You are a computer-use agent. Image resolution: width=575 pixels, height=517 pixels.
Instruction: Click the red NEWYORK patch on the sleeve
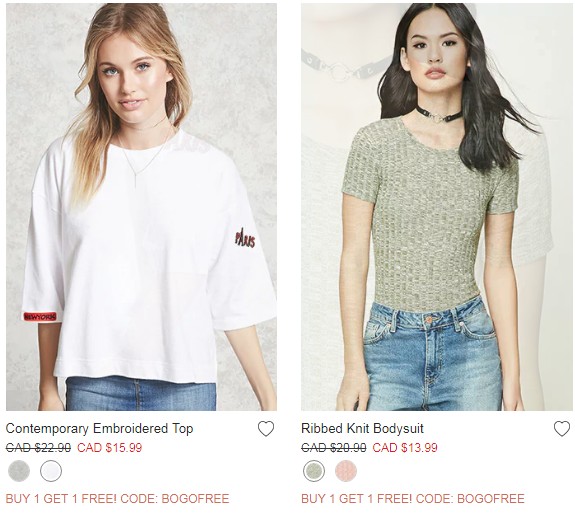[x=40, y=316]
